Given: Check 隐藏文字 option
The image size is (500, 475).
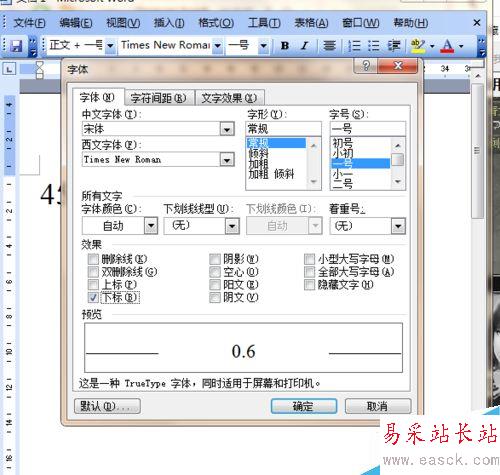Looking at the screenshot, I should pyautogui.click(x=309, y=284).
